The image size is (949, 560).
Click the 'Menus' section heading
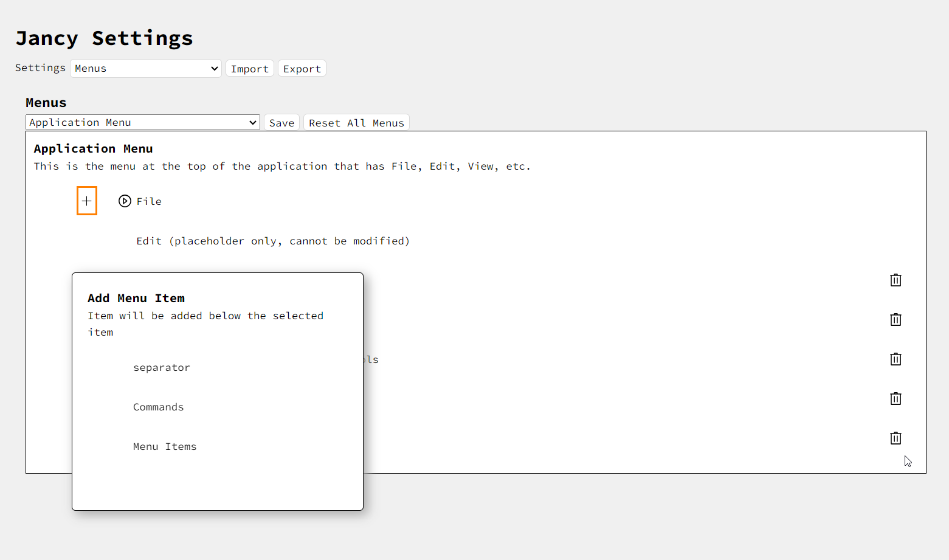pyautogui.click(x=46, y=102)
